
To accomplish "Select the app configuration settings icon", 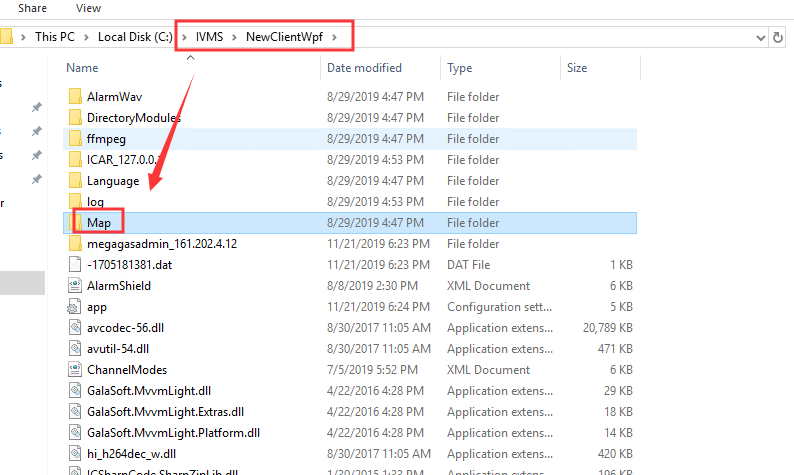I will click(x=75, y=307).
